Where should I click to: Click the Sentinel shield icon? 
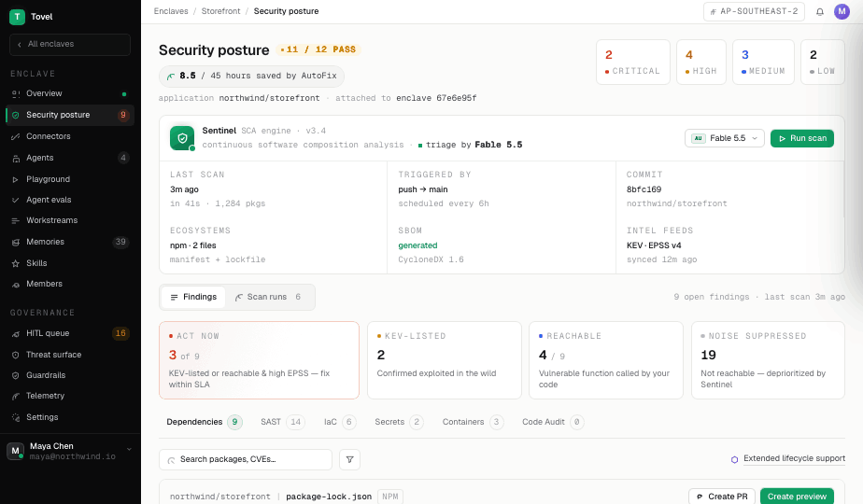[182, 138]
